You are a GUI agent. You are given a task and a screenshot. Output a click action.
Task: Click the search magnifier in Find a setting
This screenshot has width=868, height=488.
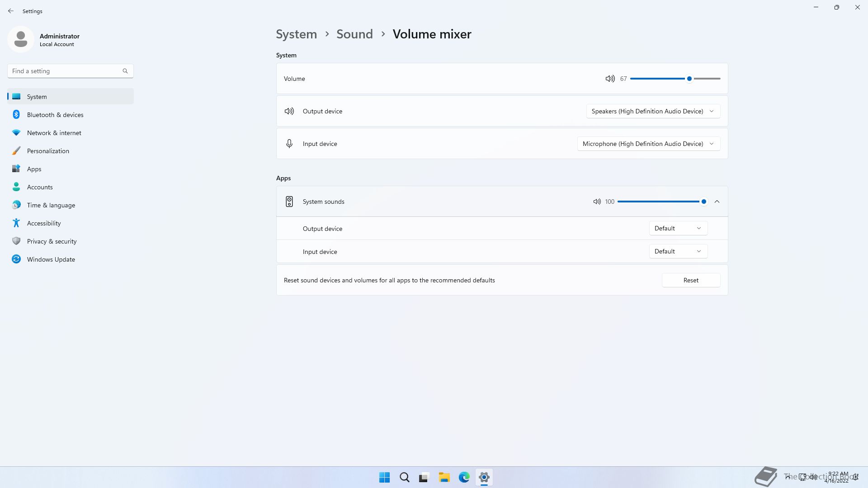pos(125,71)
